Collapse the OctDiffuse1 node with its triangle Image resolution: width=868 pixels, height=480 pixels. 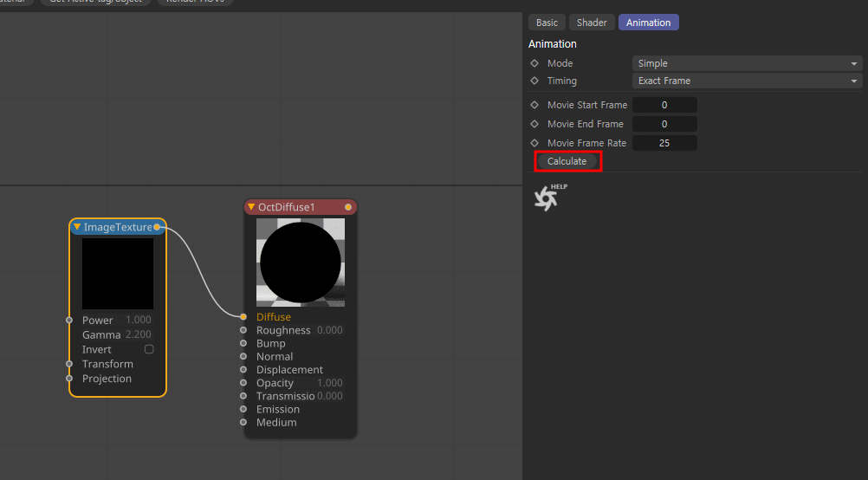(x=251, y=207)
